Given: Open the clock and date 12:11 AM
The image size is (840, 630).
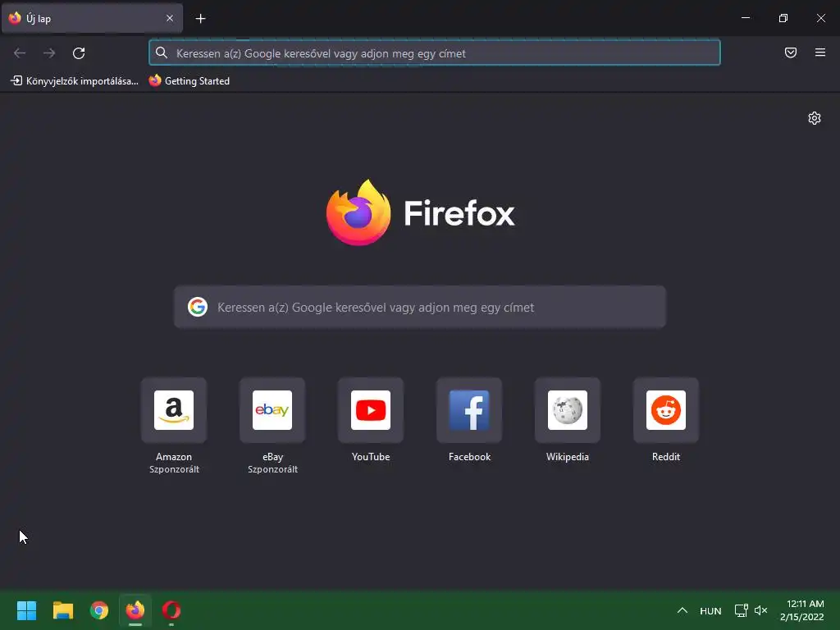Looking at the screenshot, I should pos(802,610).
